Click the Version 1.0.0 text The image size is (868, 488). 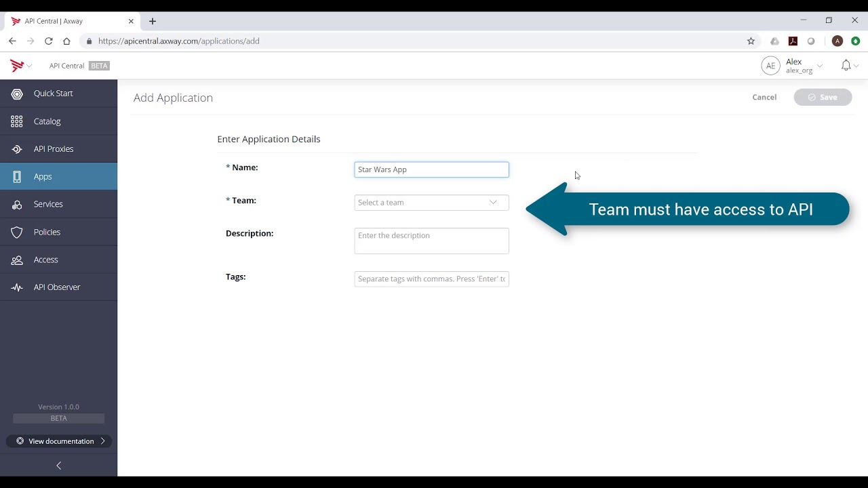pyautogui.click(x=58, y=407)
